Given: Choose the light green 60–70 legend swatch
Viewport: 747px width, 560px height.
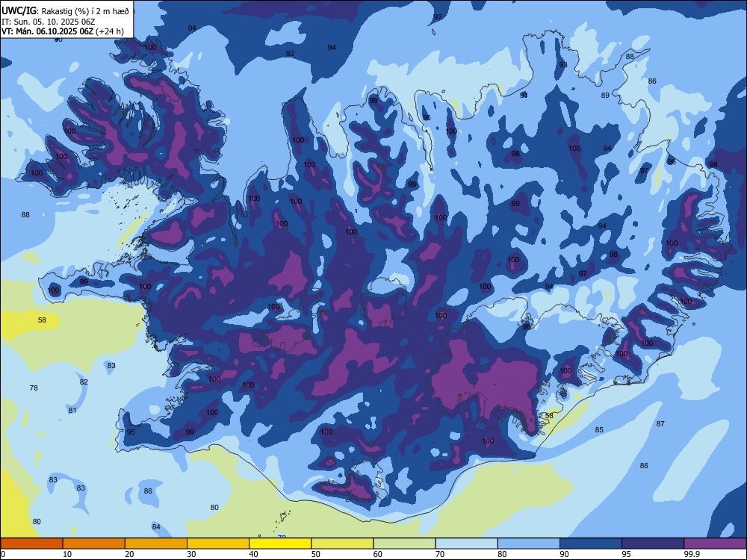Looking at the screenshot, I should [404, 544].
